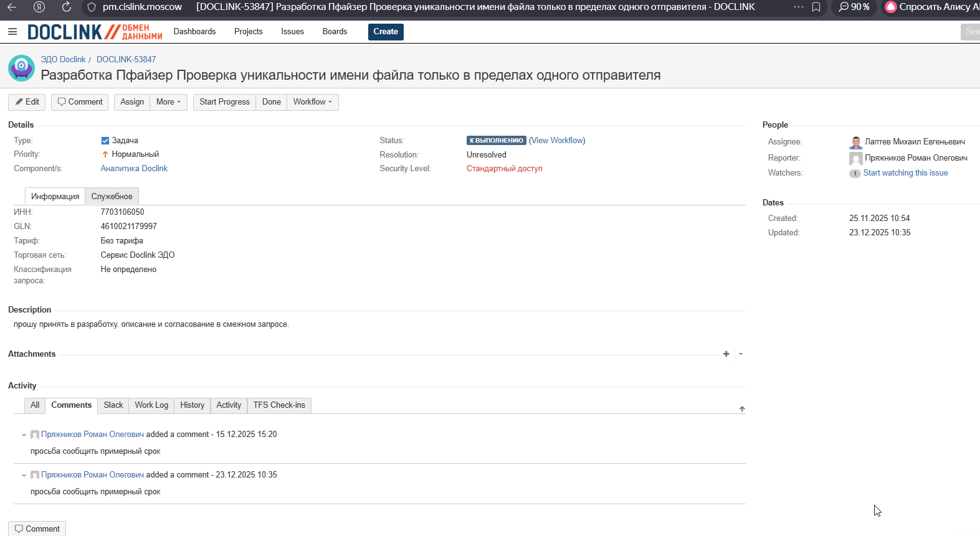Click the К ВЫПОЛНЕНИЮ status badge
This screenshot has width=980, height=536.
click(x=497, y=141)
